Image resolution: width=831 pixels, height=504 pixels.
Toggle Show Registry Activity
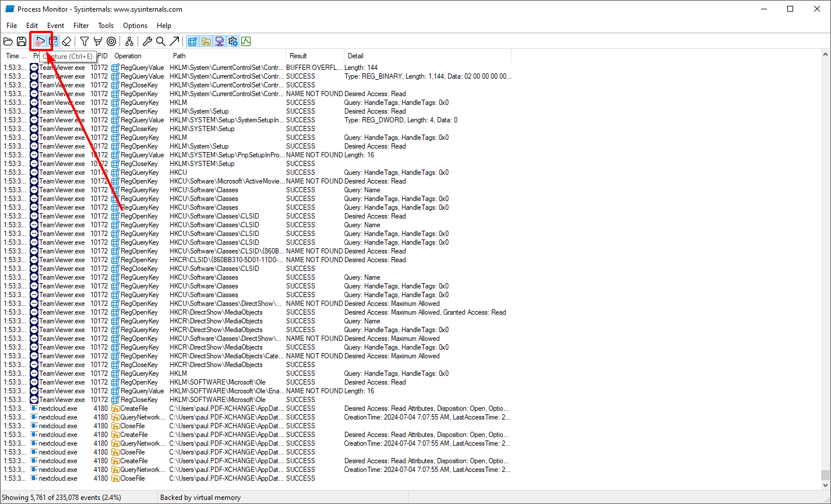192,41
